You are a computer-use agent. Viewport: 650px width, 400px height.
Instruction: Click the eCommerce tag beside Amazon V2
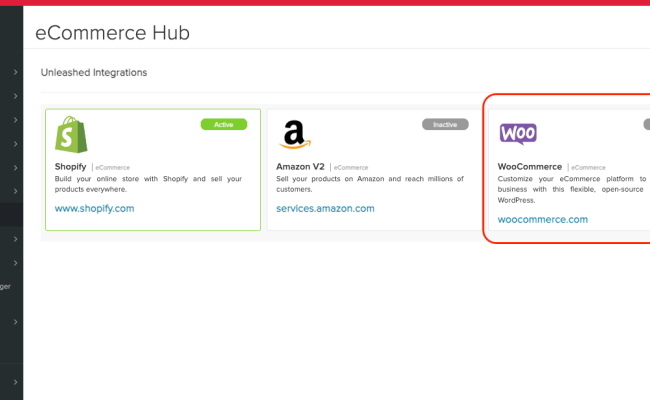(351, 167)
